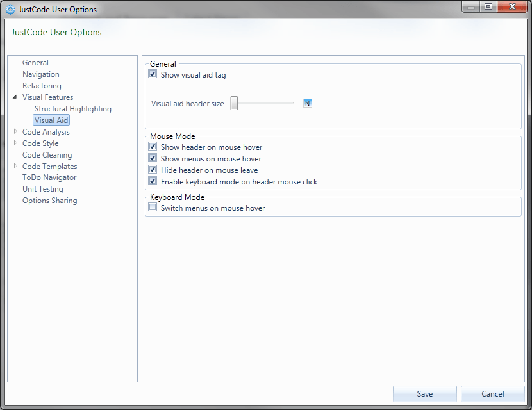
Task: Click the green JustCode User Options heading
Action: (56, 32)
